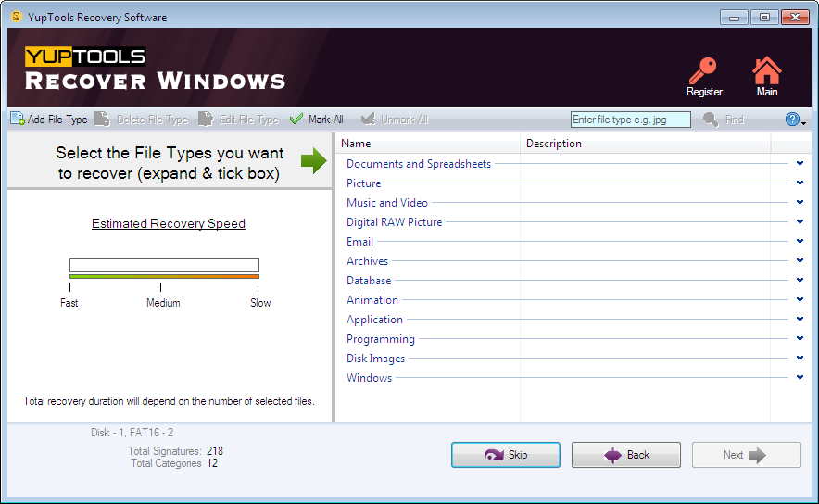819x504 pixels.
Task: Select Disk Images category label
Action: [375, 359]
